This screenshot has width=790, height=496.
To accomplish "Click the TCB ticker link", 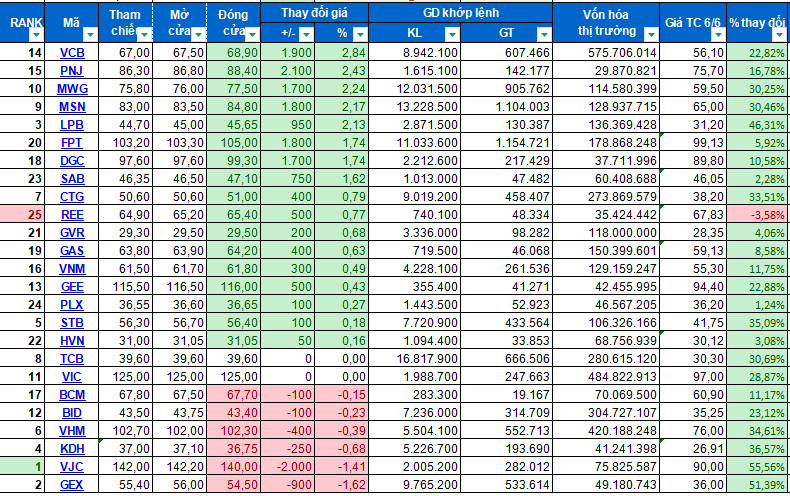I will tap(72, 359).
